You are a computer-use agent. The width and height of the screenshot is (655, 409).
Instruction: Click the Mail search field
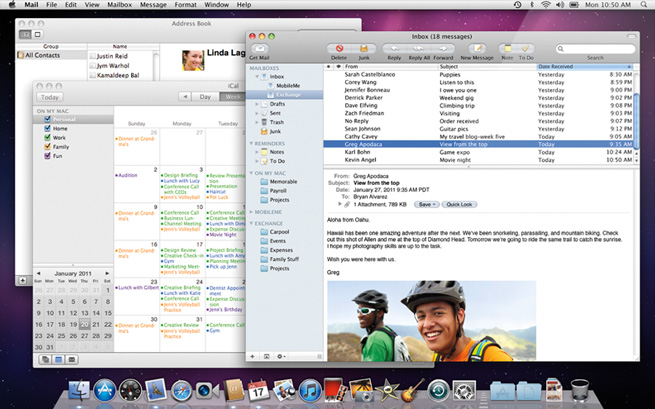pyautogui.click(x=595, y=48)
